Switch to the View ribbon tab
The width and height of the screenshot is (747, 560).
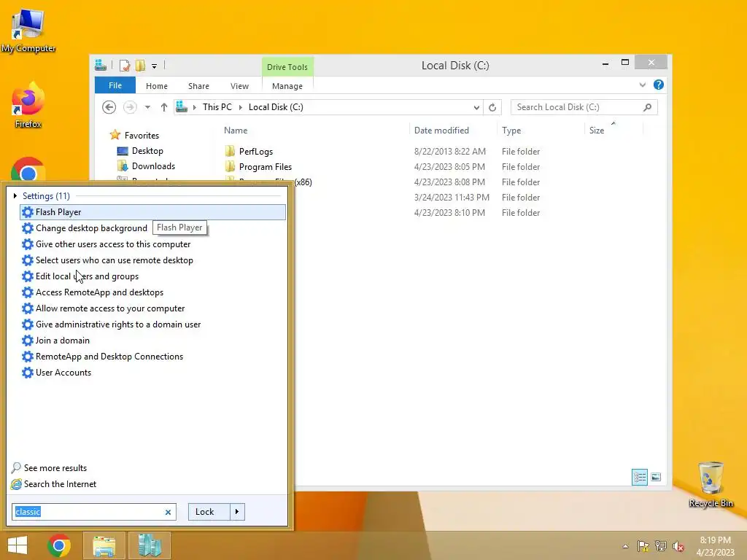[239, 86]
